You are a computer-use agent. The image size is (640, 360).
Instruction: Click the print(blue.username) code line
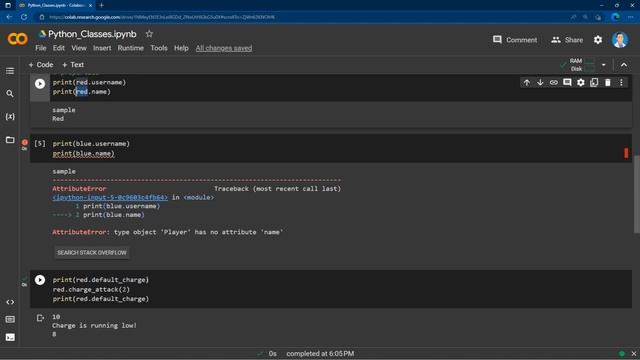click(91, 144)
